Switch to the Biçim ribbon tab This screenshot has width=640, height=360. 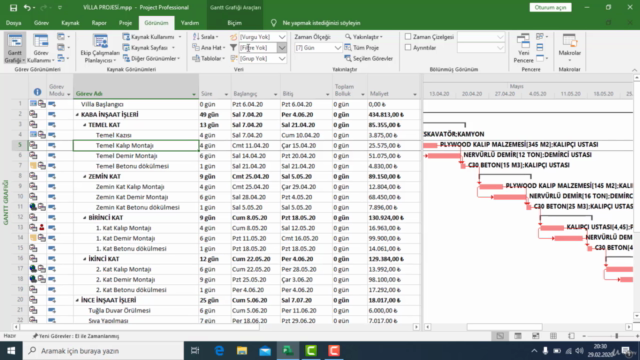[234, 23]
